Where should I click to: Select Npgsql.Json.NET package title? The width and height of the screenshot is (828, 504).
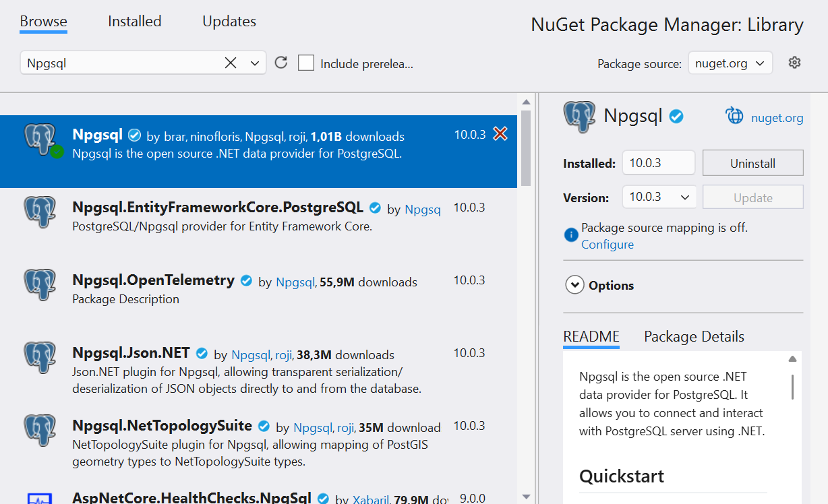click(131, 352)
